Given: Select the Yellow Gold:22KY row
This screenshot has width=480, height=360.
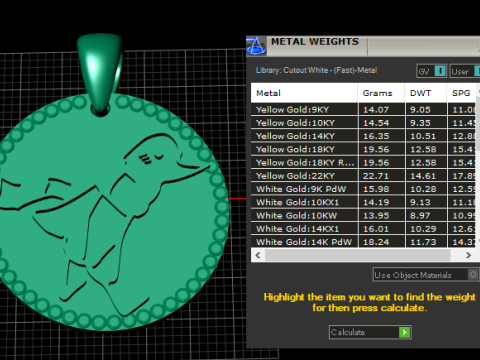Looking at the screenshot, I should click(363, 176).
